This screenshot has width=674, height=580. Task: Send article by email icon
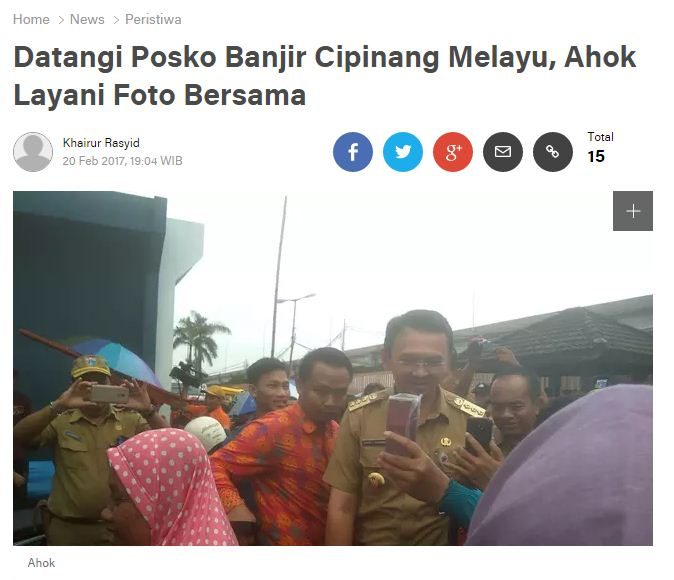(x=502, y=152)
